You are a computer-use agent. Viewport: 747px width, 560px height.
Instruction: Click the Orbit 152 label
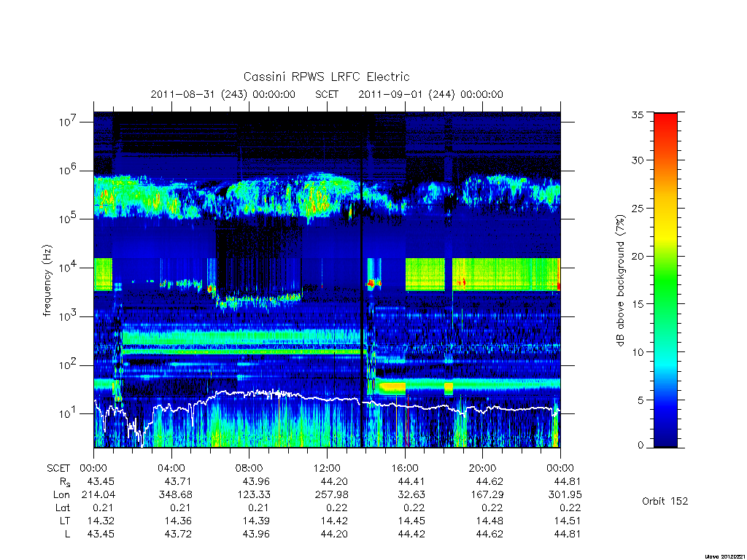665,501
